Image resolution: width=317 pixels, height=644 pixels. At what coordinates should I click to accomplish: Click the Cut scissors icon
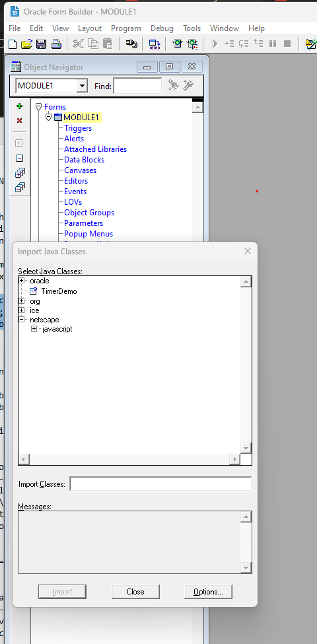pyautogui.click(x=78, y=44)
